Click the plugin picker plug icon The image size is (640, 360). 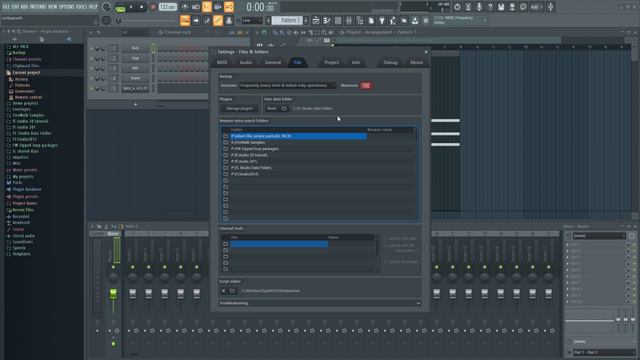coord(382,20)
